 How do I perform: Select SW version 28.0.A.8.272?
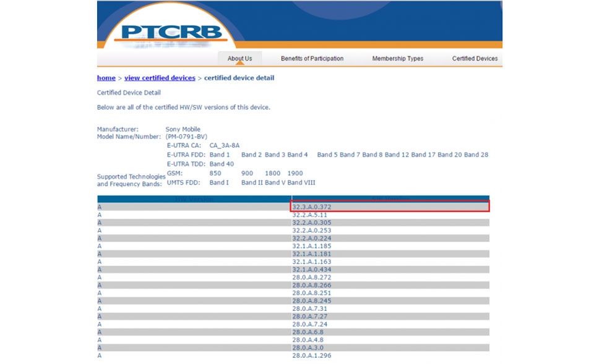pos(312,277)
